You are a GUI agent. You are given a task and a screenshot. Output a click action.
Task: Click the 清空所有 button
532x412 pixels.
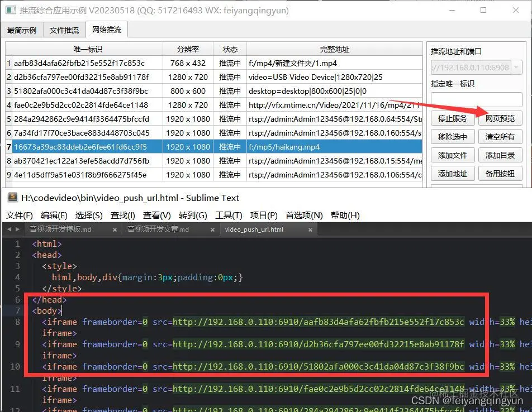point(500,137)
